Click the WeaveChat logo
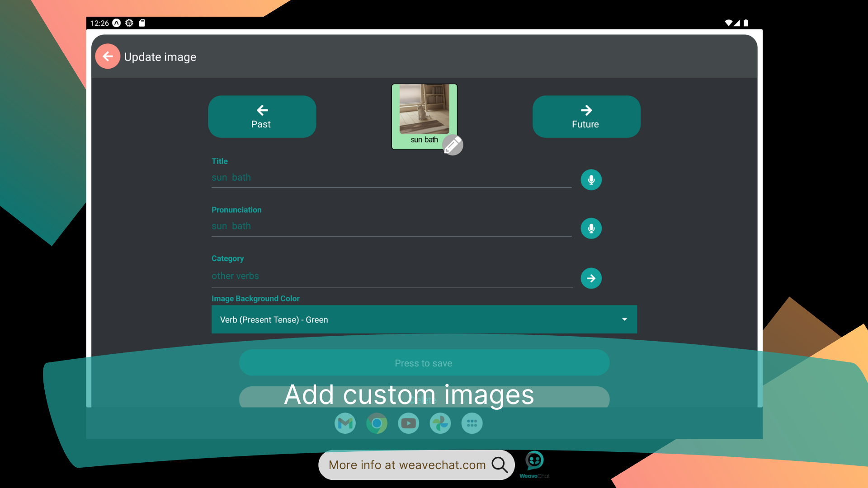The image size is (868, 488). click(534, 461)
